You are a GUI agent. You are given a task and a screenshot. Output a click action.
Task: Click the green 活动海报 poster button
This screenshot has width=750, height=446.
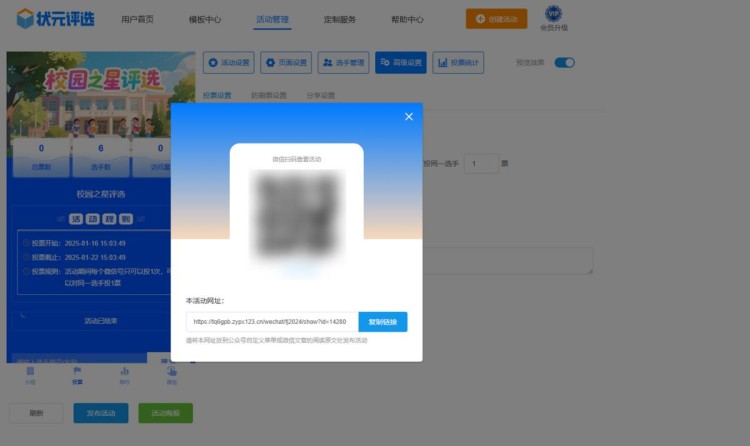[165, 413]
